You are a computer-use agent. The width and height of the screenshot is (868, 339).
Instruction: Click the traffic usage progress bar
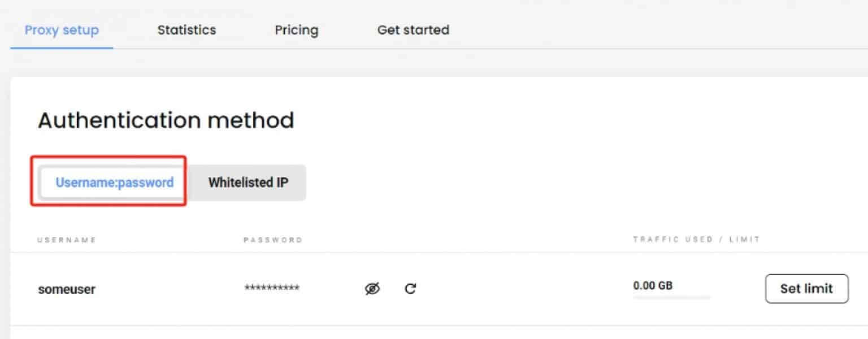(x=671, y=296)
